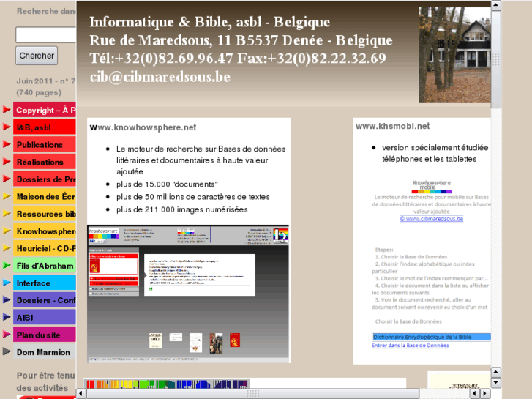Click the red arrow beside Réalisations

pyautogui.click(x=7, y=162)
